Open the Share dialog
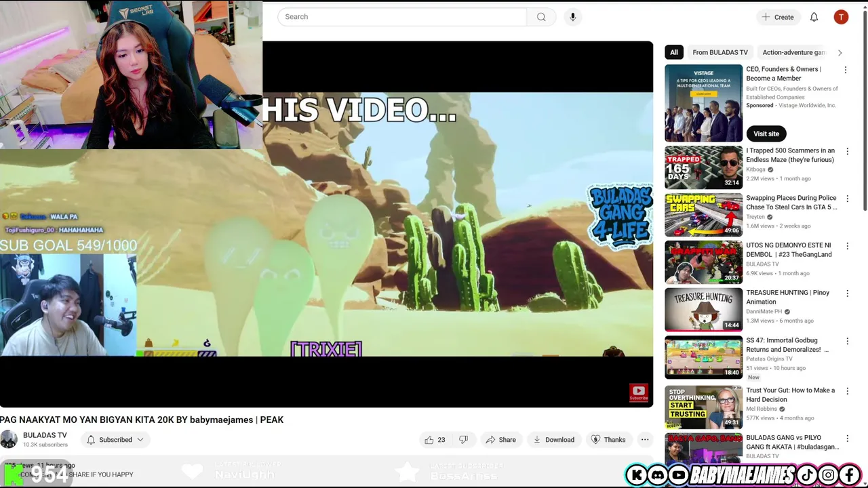This screenshot has height=488, width=868. pyautogui.click(x=500, y=440)
